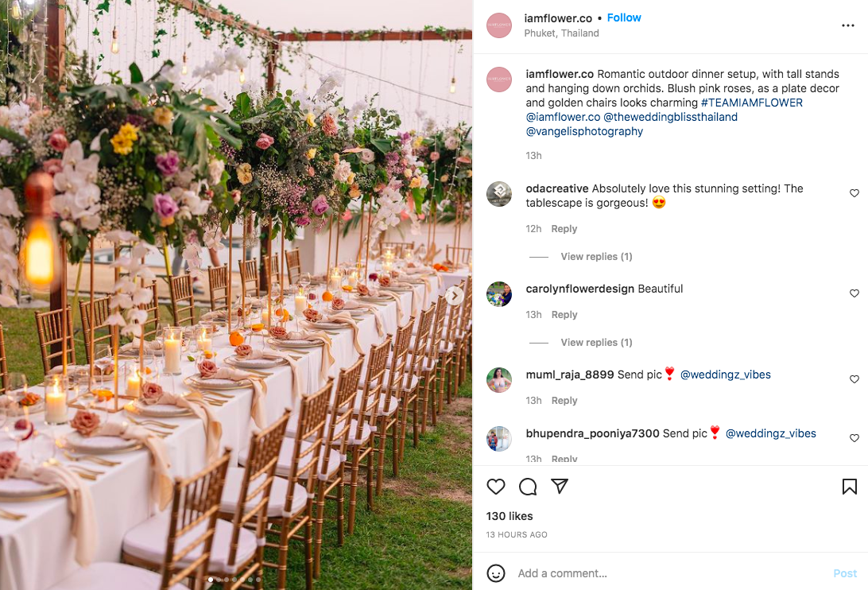Expand replies under carolynflowerdesign's comment

596,343
